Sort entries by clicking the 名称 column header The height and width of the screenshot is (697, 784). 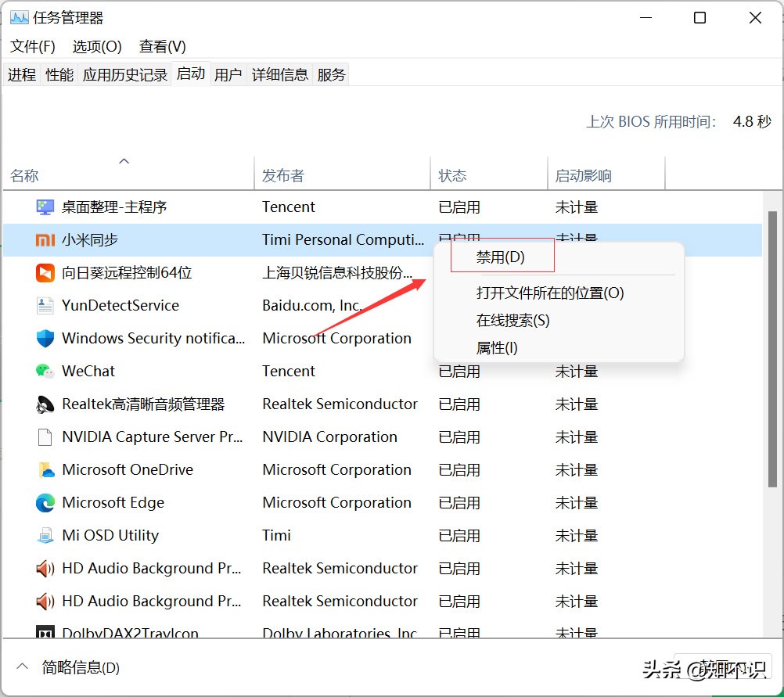[x=24, y=175]
